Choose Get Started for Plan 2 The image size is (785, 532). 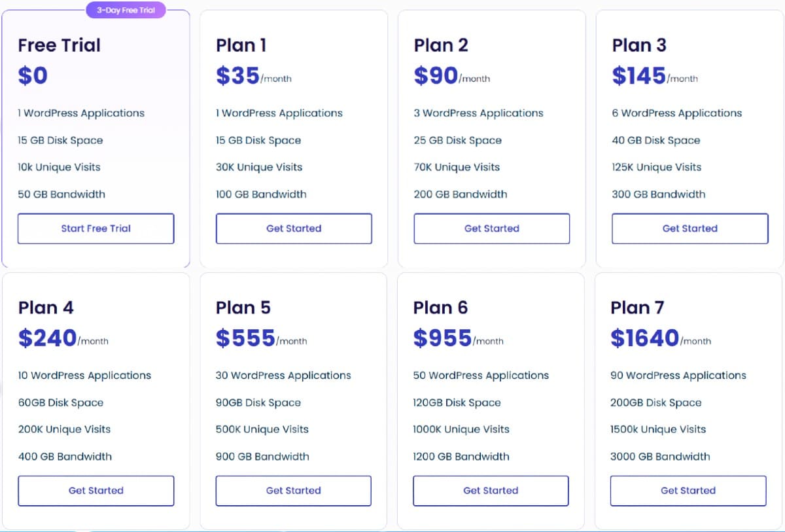491,228
